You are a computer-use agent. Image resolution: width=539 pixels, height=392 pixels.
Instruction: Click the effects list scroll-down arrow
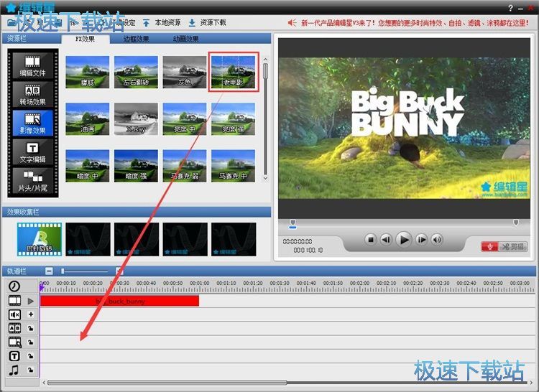click(265, 178)
